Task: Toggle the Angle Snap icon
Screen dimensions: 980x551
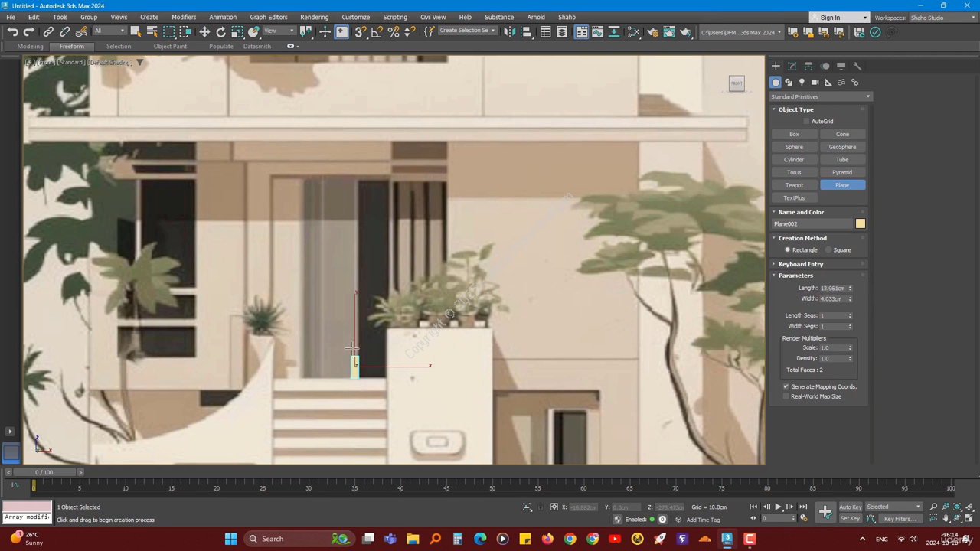Action: click(377, 32)
